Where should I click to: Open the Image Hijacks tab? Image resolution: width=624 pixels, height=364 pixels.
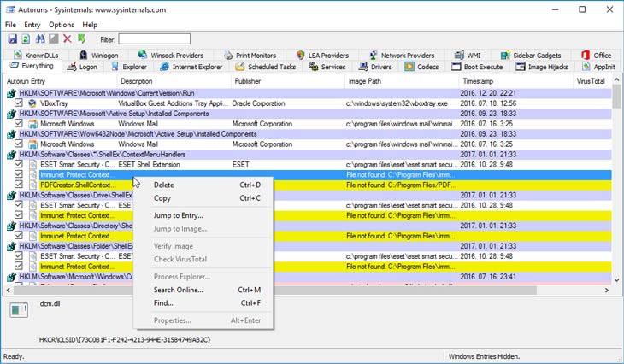542,67
